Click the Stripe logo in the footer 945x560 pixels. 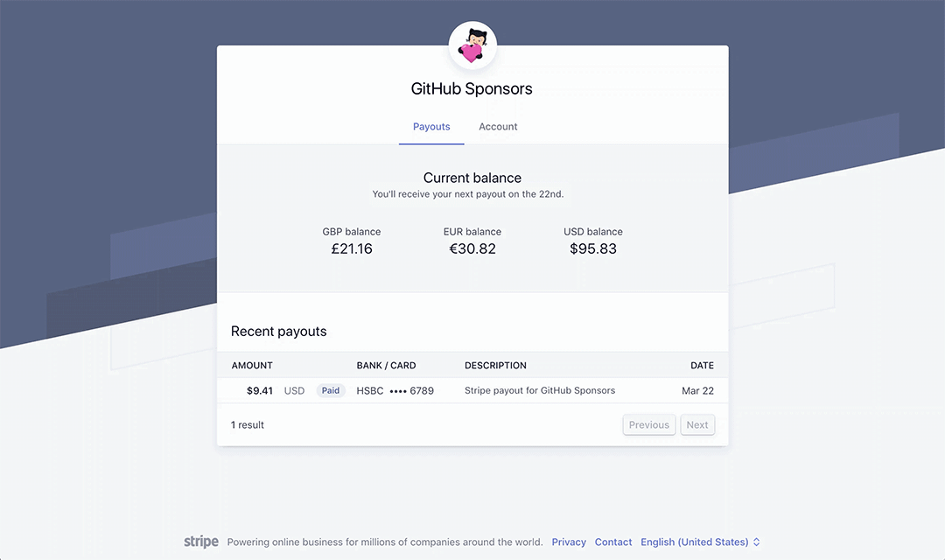point(201,542)
